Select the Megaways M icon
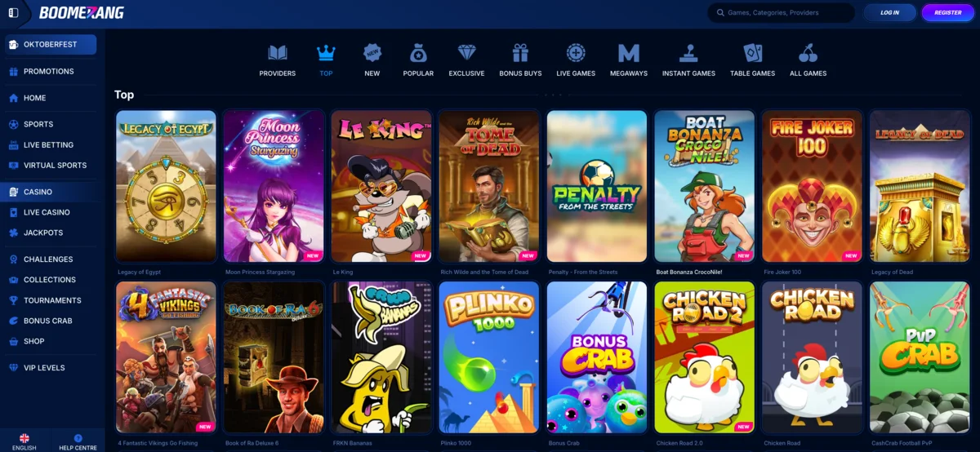Viewport: 980px width, 452px height. (x=628, y=53)
